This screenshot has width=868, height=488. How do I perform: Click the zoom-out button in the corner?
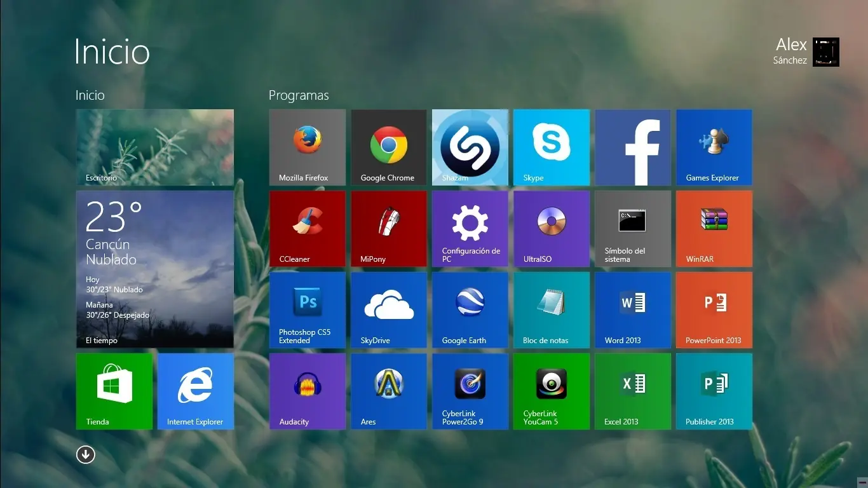point(862,482)
